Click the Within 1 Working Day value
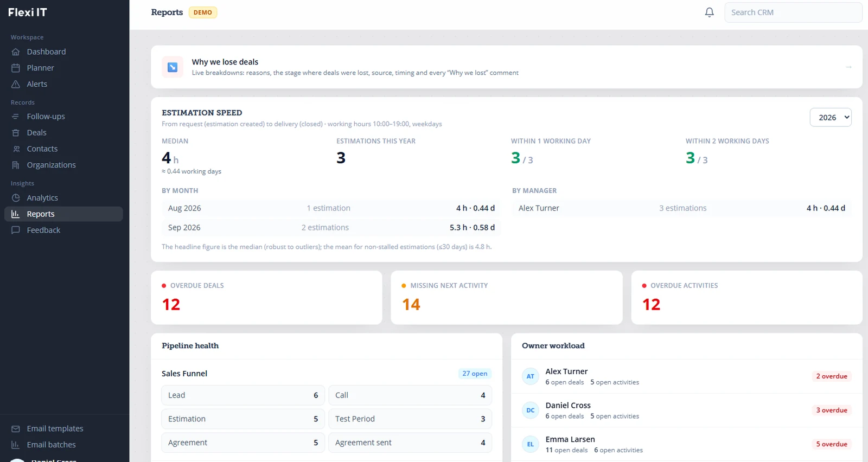Viewport: 868px width, 462px height. coord(522,158)
